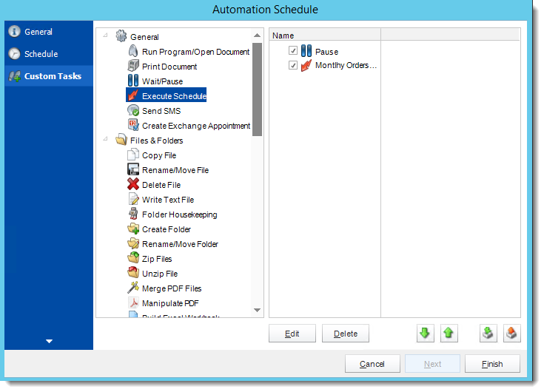Click the Monthly Orders task red arrow icon
Image resolution: width=544 pixels, height=392 pixels.
coord(306,65)
